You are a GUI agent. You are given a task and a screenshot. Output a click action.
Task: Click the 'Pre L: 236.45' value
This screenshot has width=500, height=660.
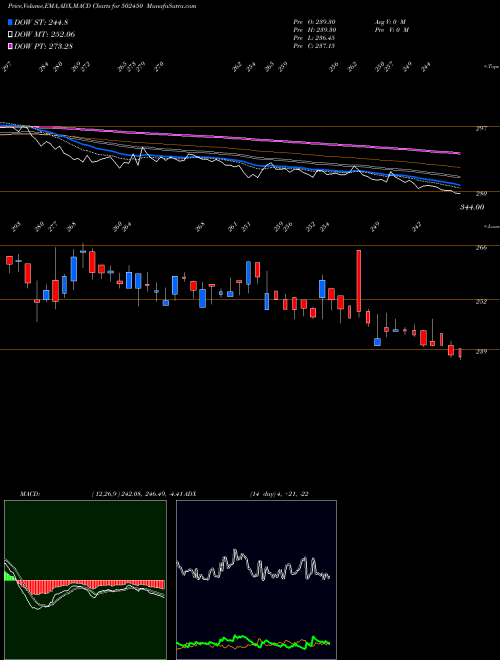pyautogui.click(x=314, y=38)
